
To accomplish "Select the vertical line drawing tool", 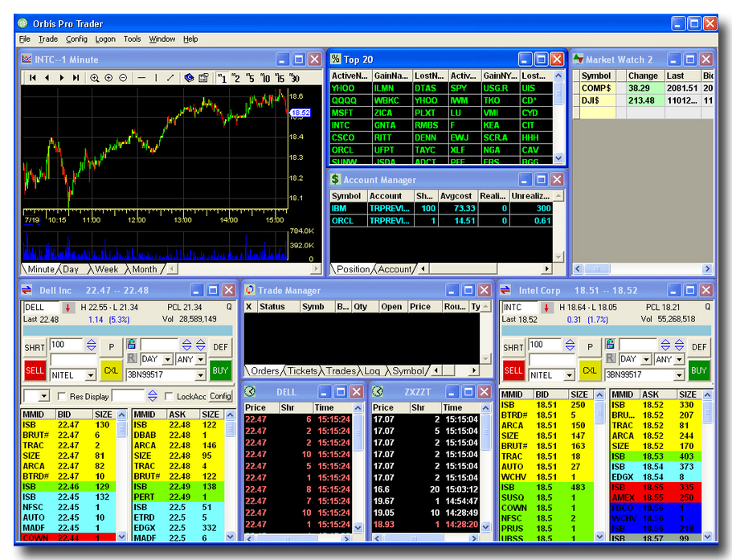I will click(x=156, y=78).
